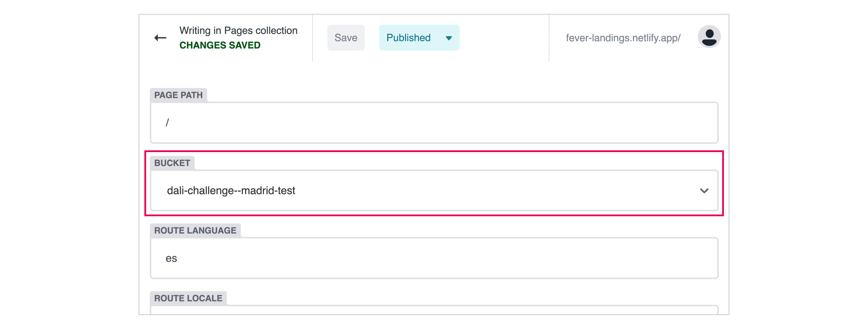Image resolution: width=868 pixels, height=329 pixels.
Task: Click the Route Language field containing es
Action: coord(434,258)
